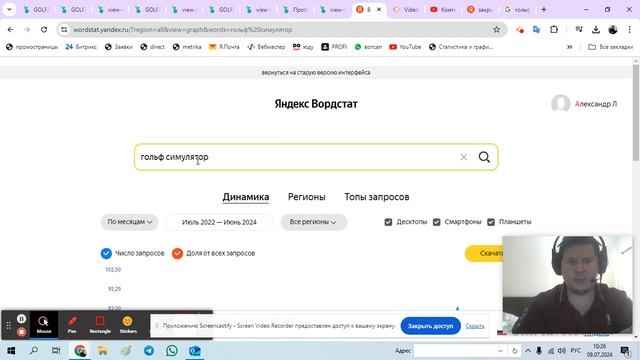Expand the Все регионы dropdown
The image size is (640, 360).
coord(313,222)
